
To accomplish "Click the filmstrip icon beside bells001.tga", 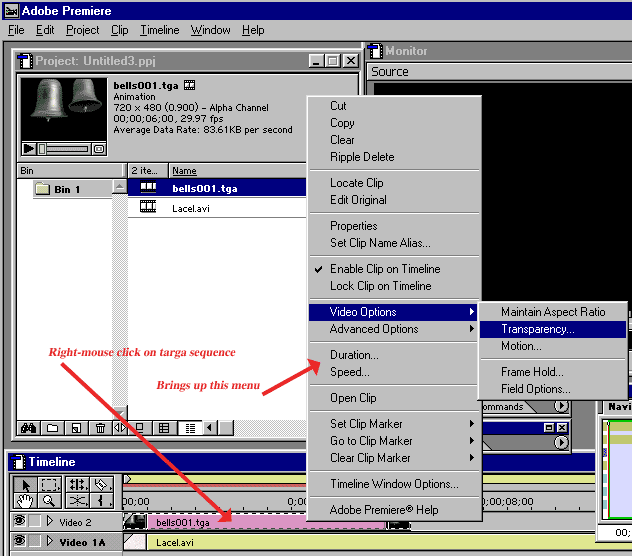I will (148, 187).
